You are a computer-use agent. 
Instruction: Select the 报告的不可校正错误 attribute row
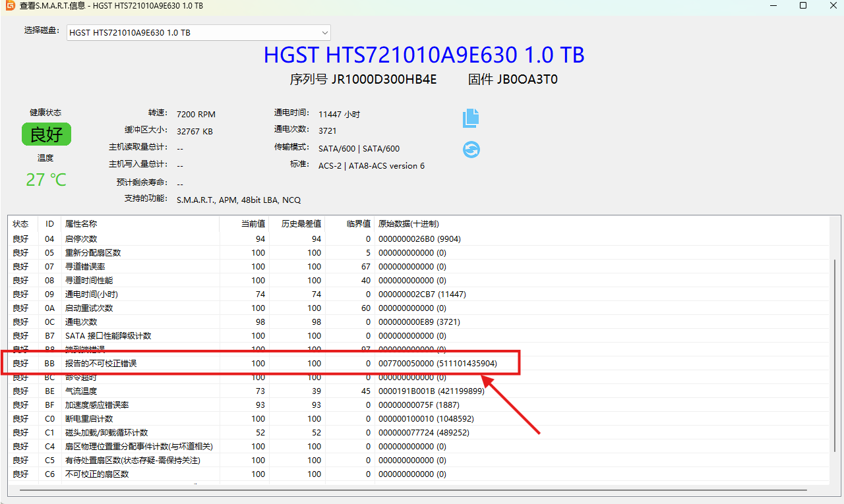pyautogui.click(x=419, y=363)
